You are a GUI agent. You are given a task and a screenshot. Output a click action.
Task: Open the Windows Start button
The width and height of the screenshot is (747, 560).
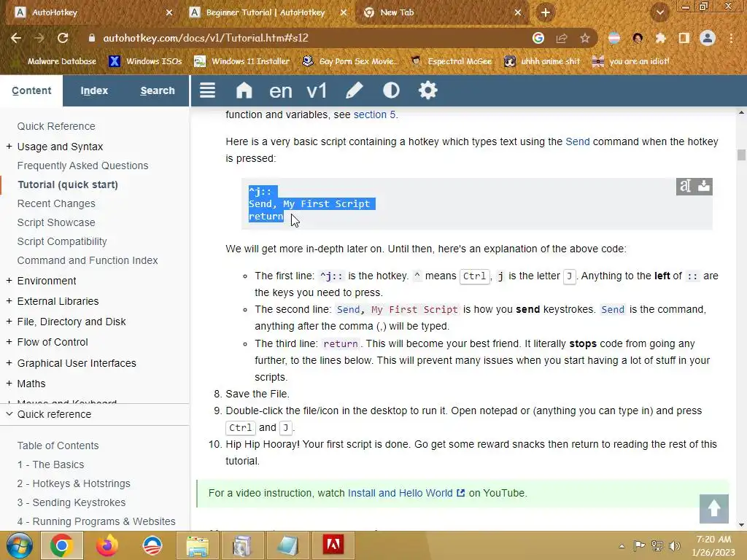[19, 545]
